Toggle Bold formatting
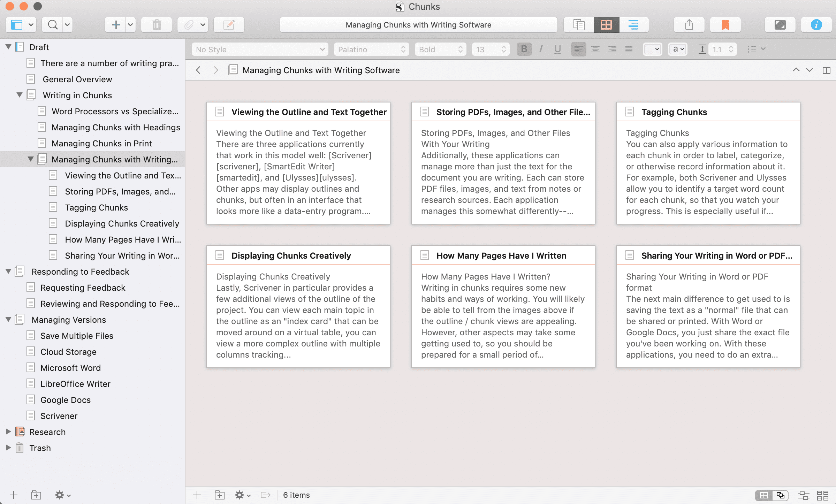The image size is (836, 504). pos(524,49)
